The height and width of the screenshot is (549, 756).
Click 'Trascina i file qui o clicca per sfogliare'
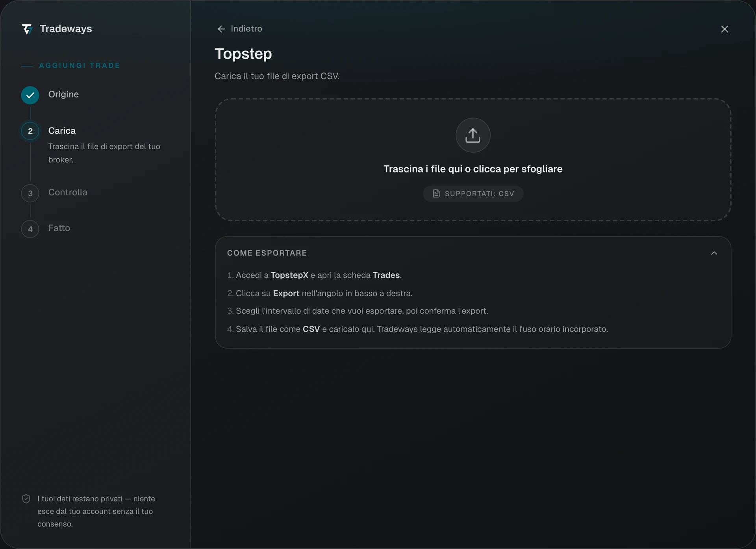473,169
